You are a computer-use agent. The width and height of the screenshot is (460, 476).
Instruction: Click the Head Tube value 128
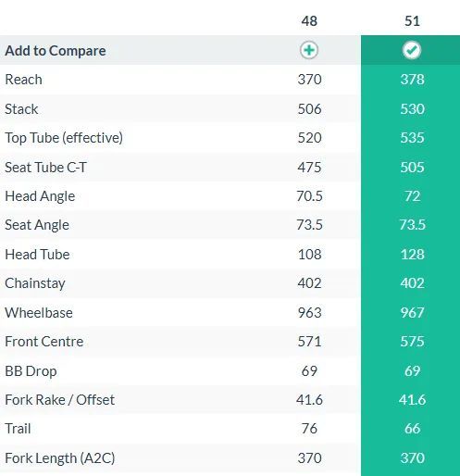click(x=413, y=255)
